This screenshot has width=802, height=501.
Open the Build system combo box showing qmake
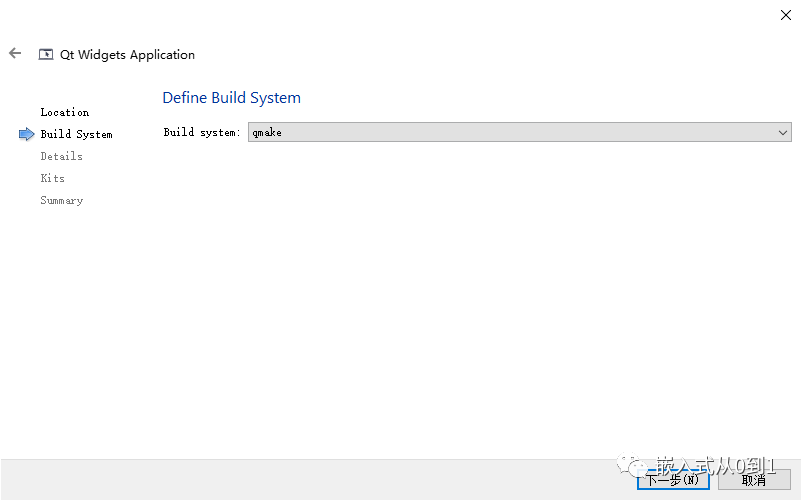tap(519, 132)
